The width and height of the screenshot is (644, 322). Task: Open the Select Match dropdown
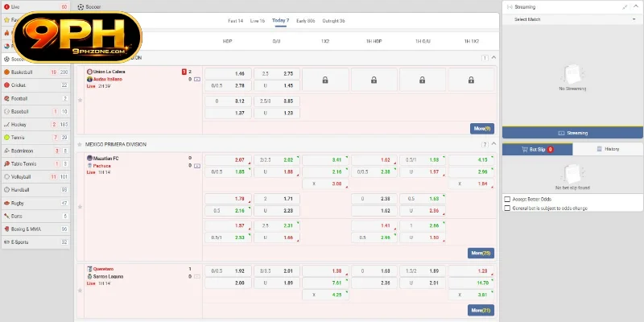[x=572, y=19]
